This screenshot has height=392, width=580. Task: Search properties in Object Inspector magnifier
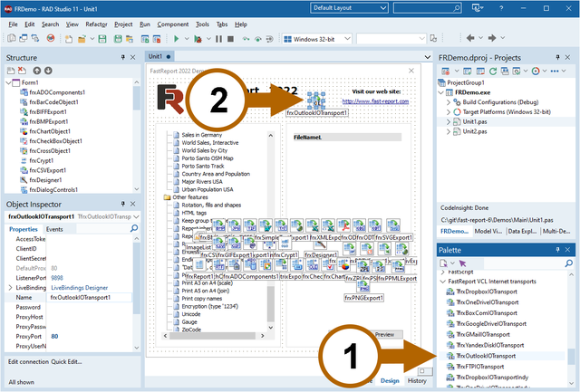coord(134,228)
